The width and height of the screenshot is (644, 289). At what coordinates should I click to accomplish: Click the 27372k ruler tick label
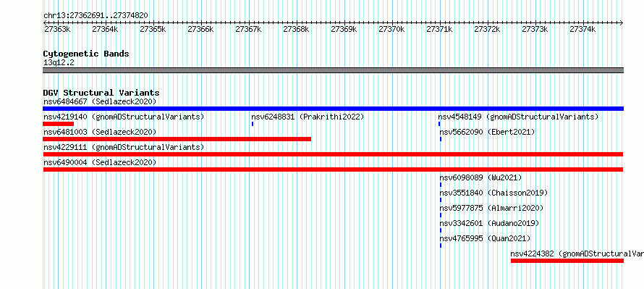487,29
